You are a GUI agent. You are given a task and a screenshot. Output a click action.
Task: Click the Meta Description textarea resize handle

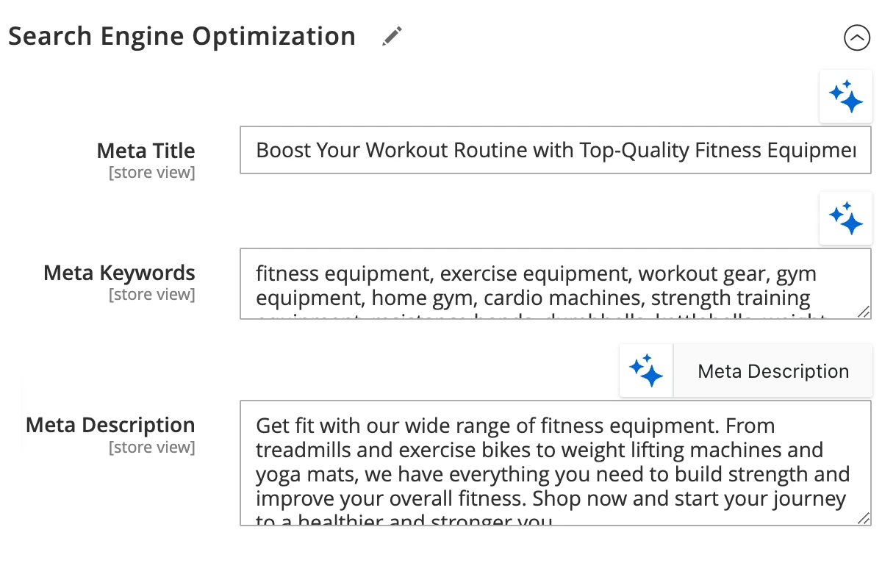[x=864, y=518]
